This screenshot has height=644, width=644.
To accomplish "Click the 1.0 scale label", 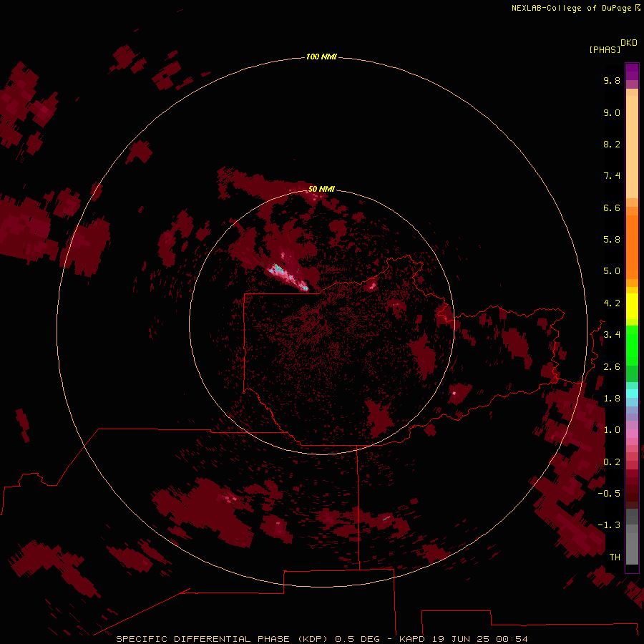I will [x=612, y=430].
